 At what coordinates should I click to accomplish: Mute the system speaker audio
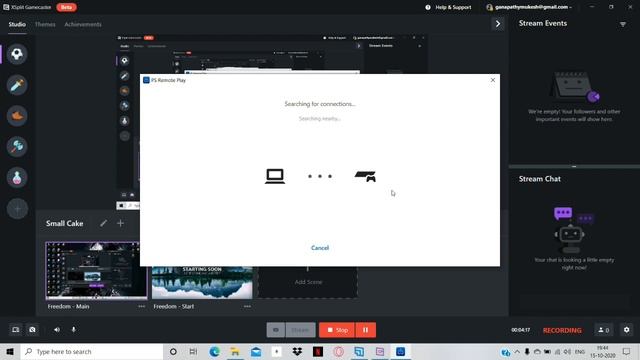(57, 330)
